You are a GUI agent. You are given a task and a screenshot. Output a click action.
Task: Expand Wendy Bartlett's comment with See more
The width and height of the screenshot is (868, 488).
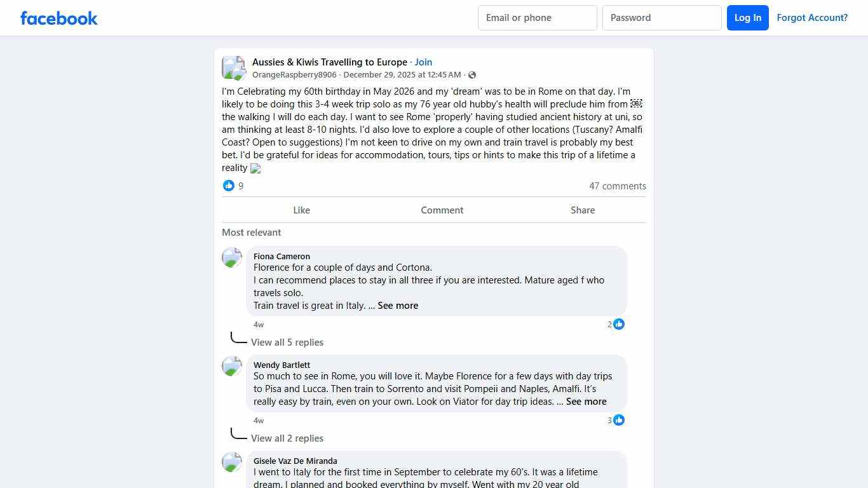click(x=586, y=402)
